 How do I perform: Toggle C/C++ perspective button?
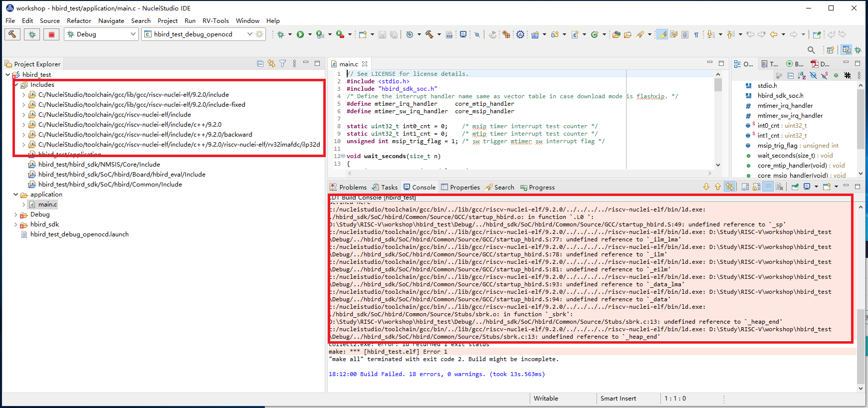coord(847,50)
